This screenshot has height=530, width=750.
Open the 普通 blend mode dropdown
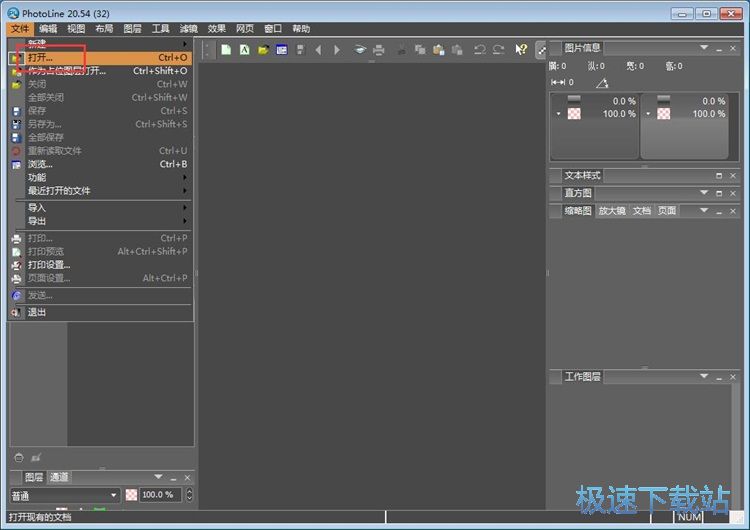[64, 495]
